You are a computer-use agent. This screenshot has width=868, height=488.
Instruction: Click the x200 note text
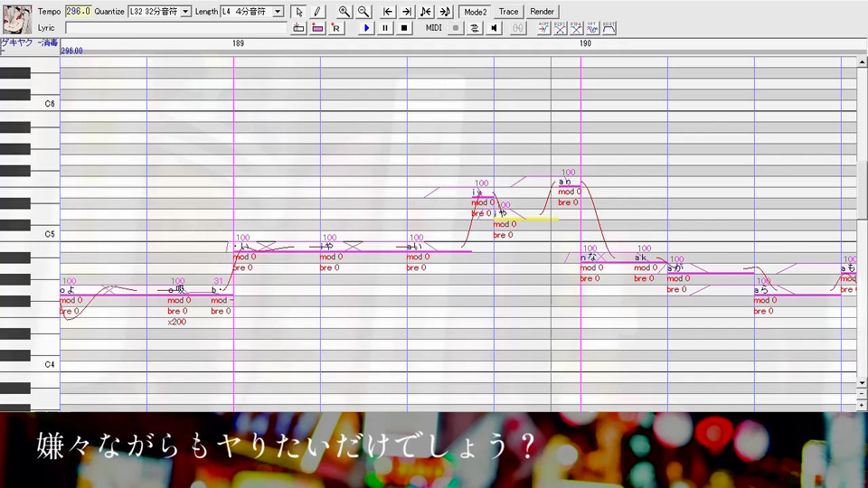pyautogui.click(x=176, y=322)
